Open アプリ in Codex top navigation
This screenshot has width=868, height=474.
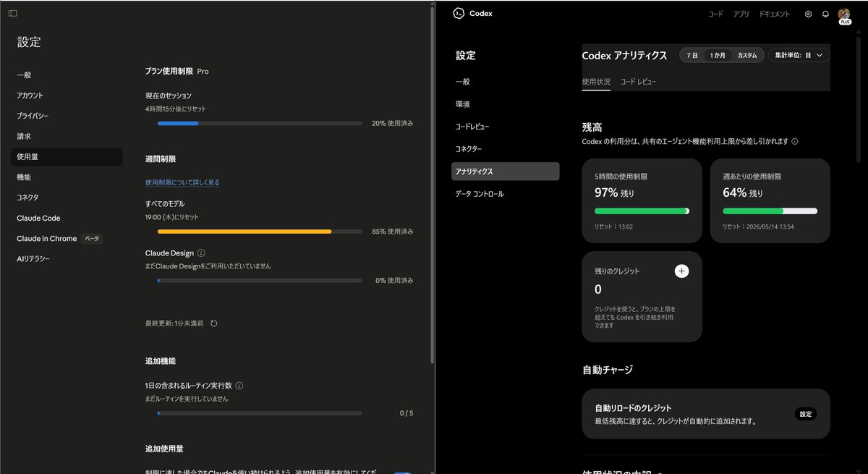pos(741,14)
